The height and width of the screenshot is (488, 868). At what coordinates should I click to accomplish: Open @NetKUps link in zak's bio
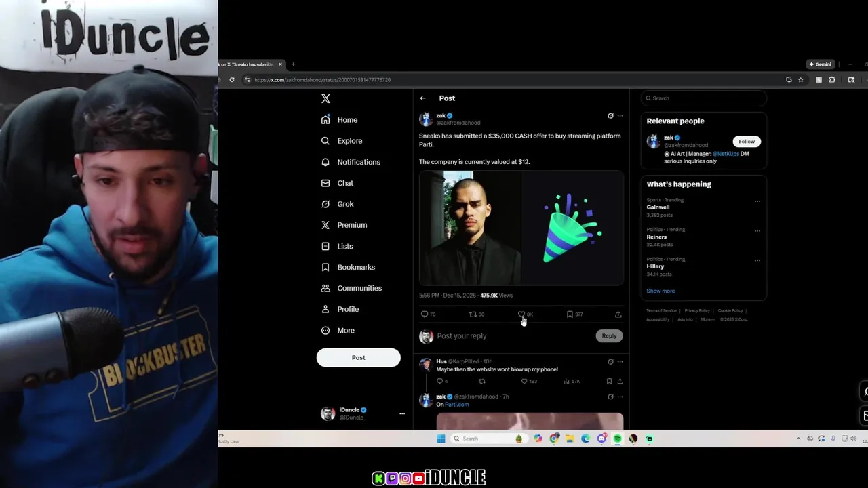(726, 154)
